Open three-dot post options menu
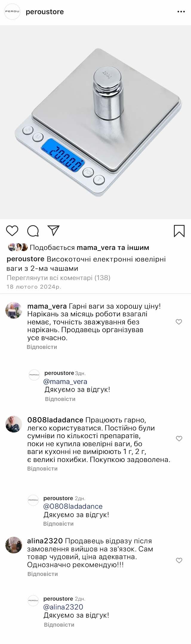This screenshot has height=644, width=191. tap(181, 12)
